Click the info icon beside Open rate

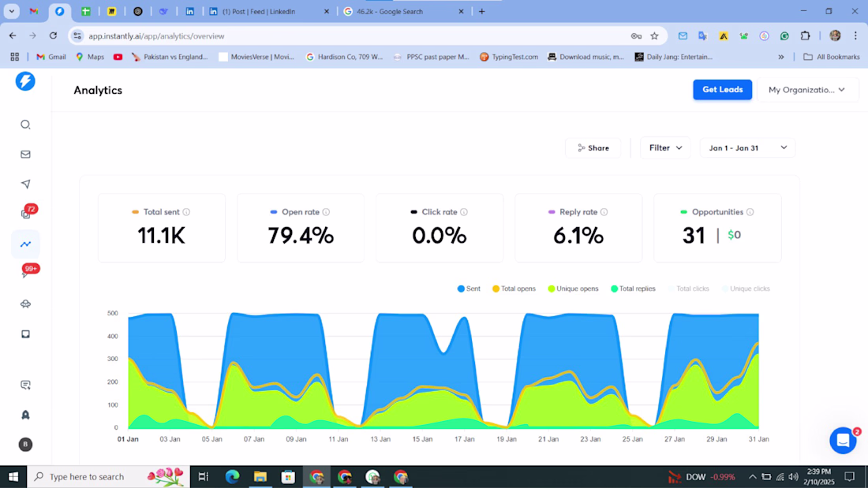pos(326,212)
